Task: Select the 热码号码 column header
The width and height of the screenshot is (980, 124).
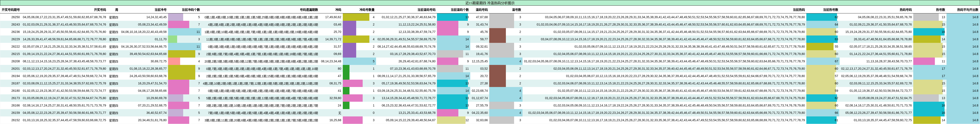Action: click(x=905, y=10)
